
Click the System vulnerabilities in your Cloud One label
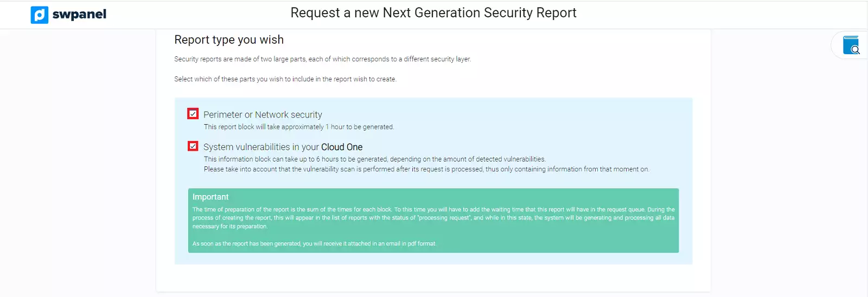click(261, 147)
